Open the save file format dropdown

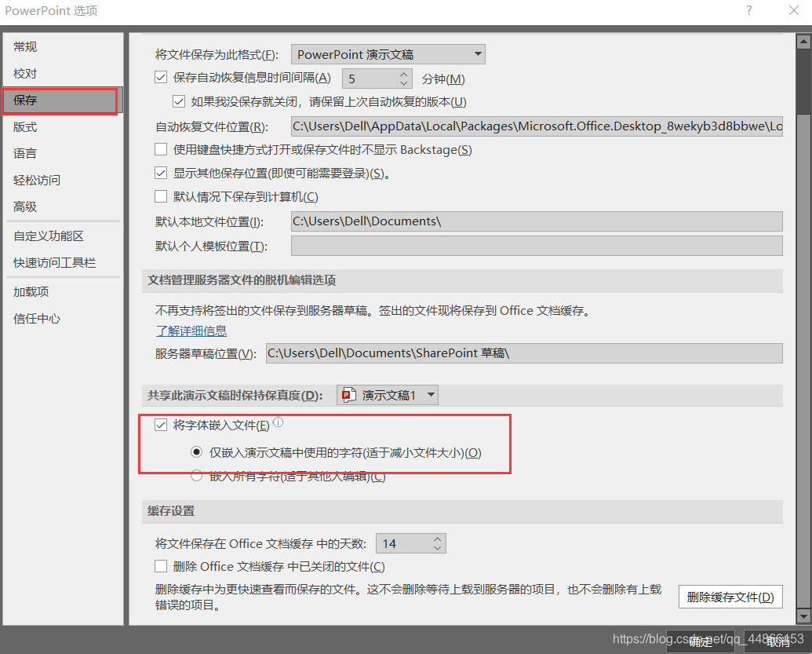pos(388,54)
